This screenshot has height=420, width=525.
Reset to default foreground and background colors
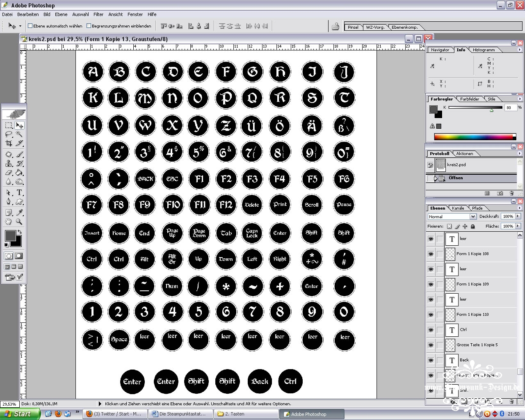tap(6, 245)
